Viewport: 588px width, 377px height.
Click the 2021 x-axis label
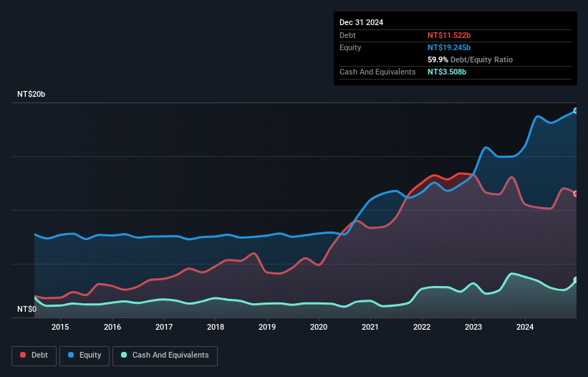(x=370, y=327)
